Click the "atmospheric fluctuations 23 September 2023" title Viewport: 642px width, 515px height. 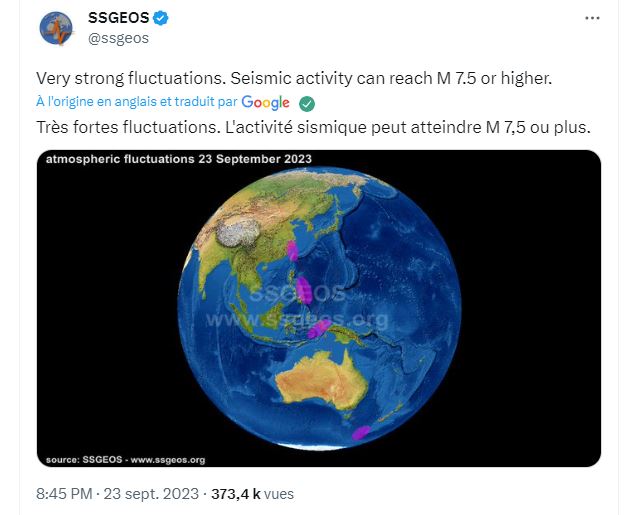pyautogui.click(x=179, y=159)
